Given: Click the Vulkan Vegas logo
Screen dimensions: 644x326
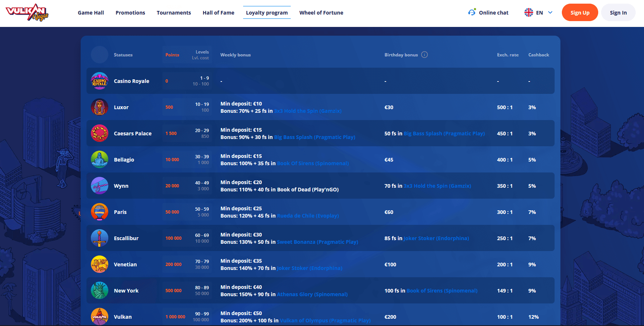Looking at the screenshot, I should pos(27,12).
